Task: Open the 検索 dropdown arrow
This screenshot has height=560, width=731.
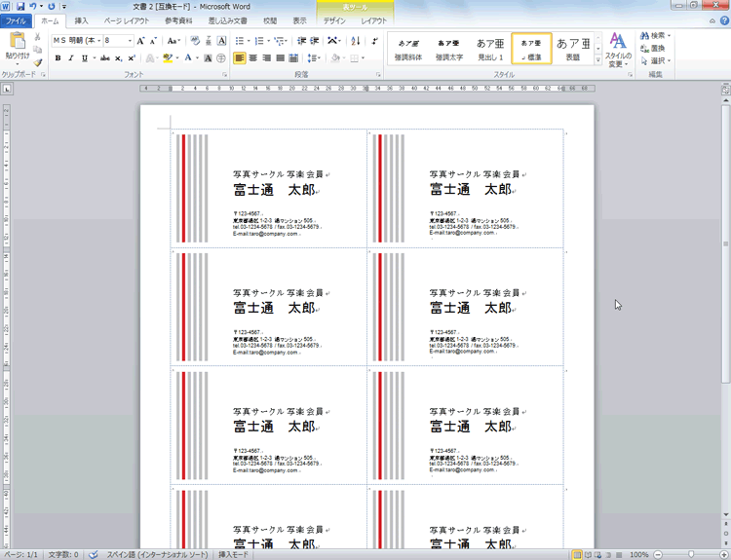Action: coord(669,36)
